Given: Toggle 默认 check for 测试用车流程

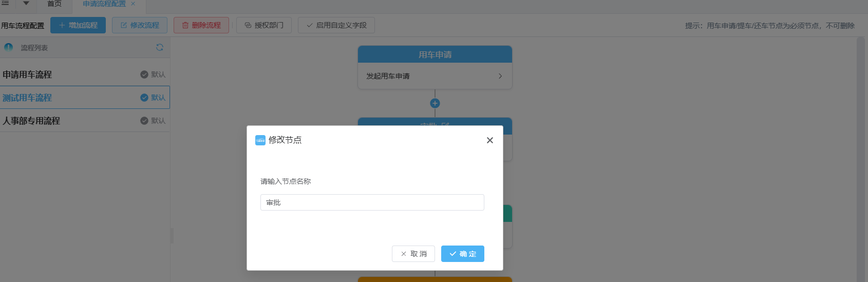Looking at the screenshot, I should (144, 98).
